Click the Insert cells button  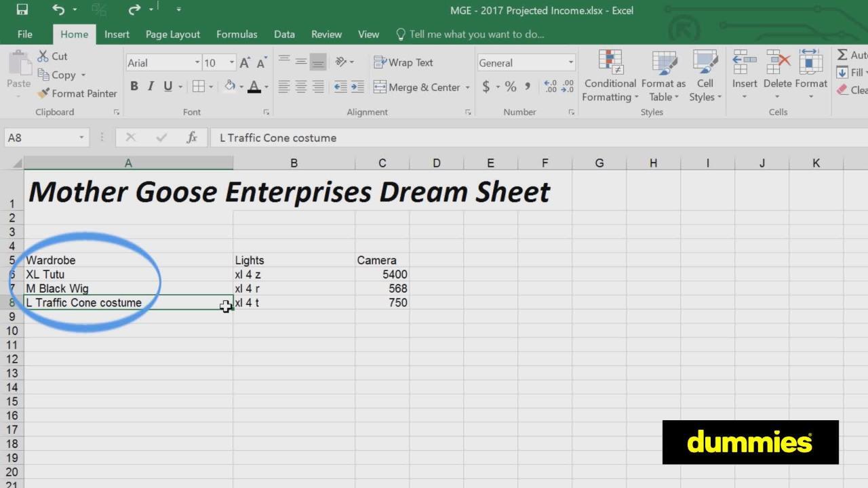tap(745, 76)
